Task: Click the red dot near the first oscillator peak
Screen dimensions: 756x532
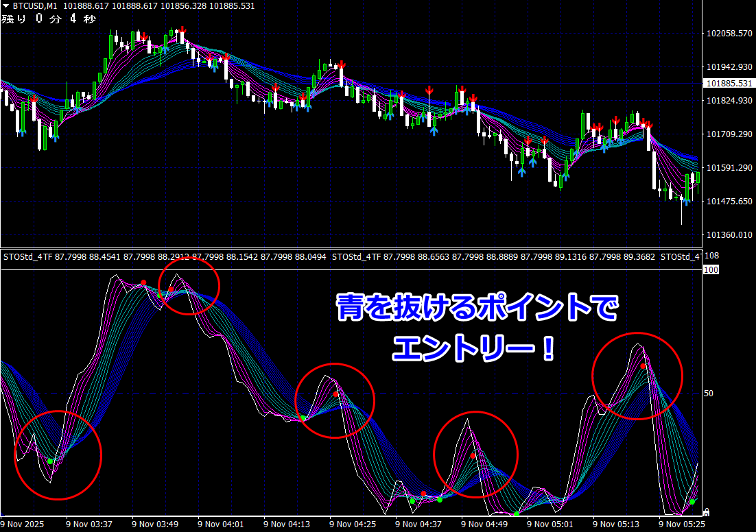Action: coord(143,282)
